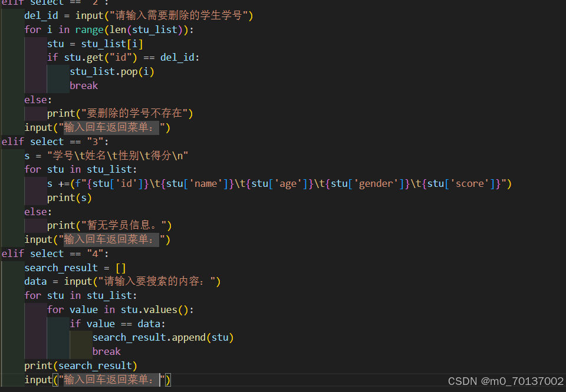Viewport: 566px width, 392px height.
Task: Click the else above print("暂无学员信息。")
Action: [x=36, y=212]
